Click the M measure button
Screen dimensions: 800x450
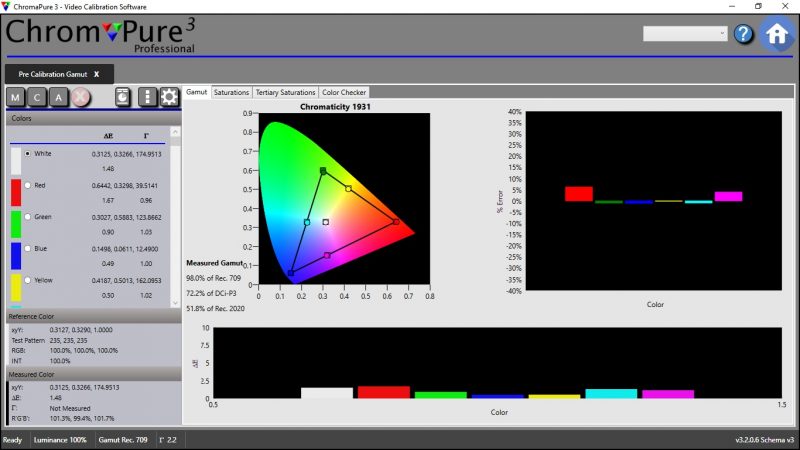point(16,97)
